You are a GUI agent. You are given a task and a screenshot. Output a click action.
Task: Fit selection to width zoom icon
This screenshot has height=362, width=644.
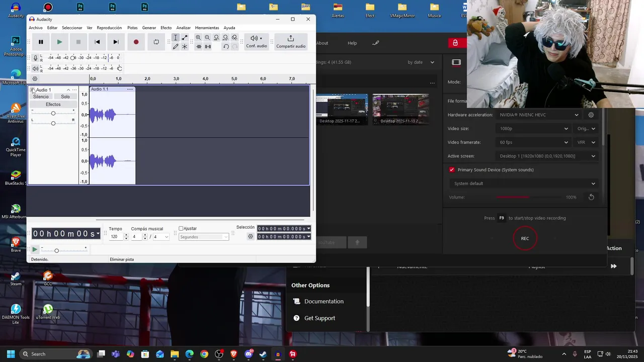click(x=216, y=38)
